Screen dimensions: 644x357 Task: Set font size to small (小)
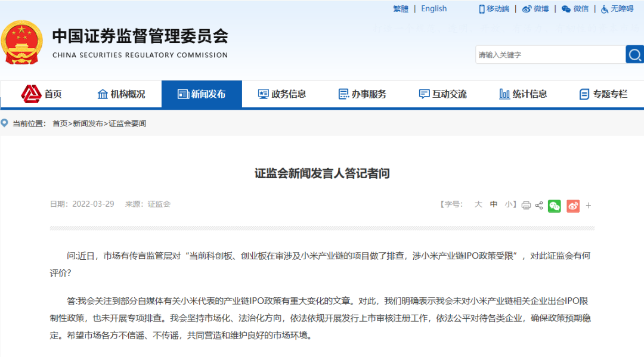pos(509,204)
